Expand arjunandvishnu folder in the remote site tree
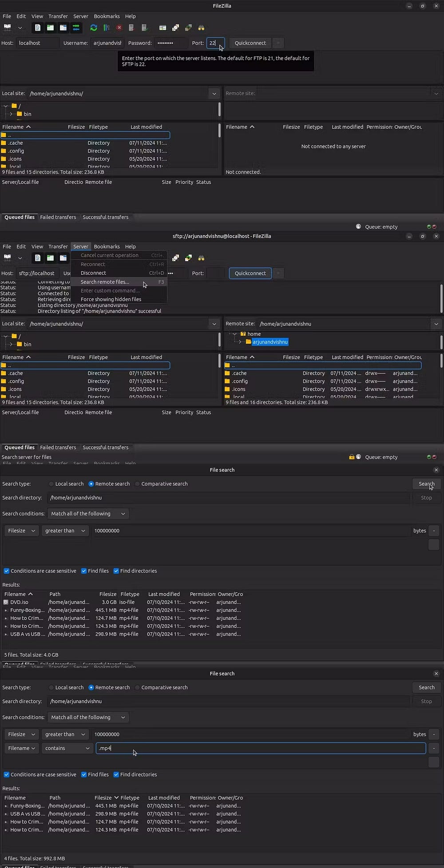This screenshot has width=444, height=868. click(240, 342)
